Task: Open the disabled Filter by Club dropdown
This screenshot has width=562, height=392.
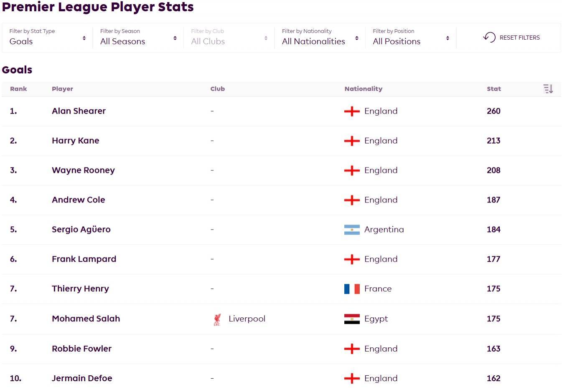Action: (229, 38)
